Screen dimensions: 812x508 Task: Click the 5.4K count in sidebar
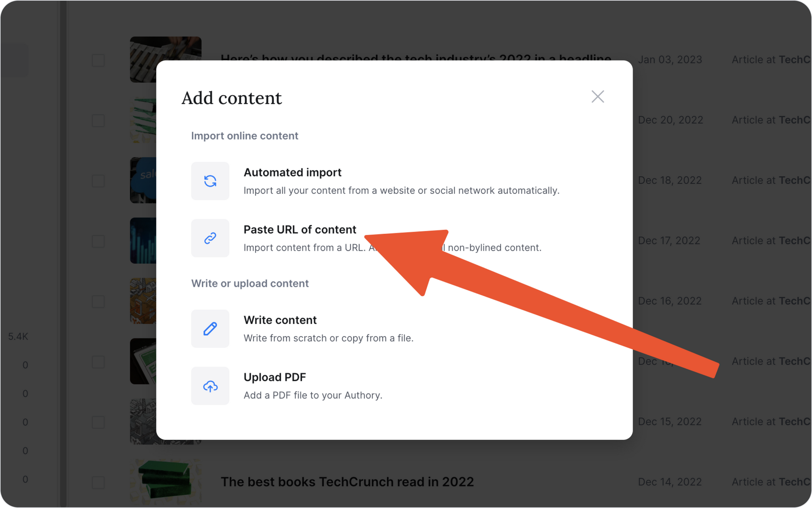click(18, 336)
